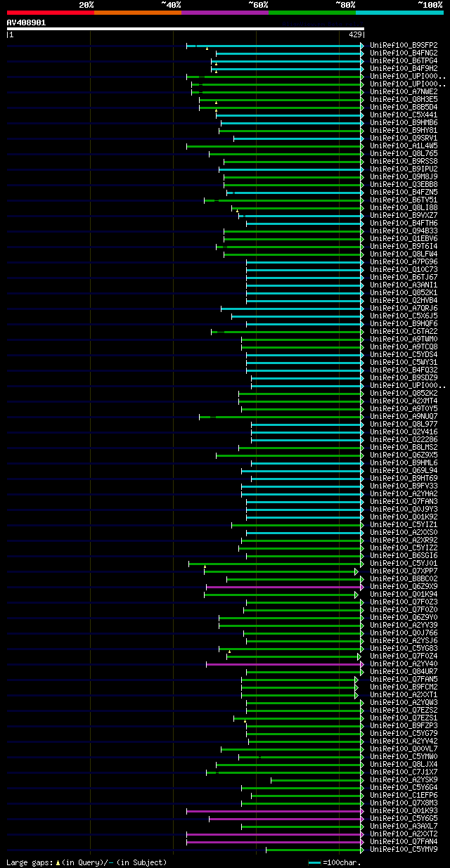Click the green ~80% identity legend segment
Viewport: 450px width, 868px height.
point(312,12)
